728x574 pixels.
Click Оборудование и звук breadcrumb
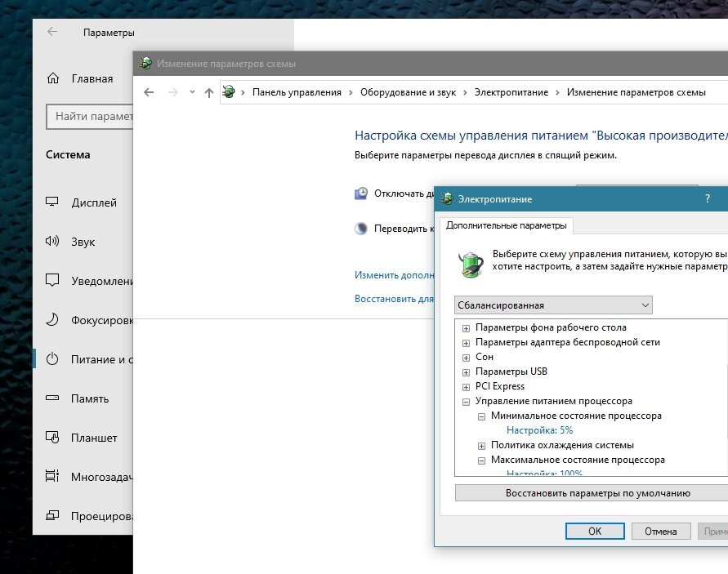(409, 93)
